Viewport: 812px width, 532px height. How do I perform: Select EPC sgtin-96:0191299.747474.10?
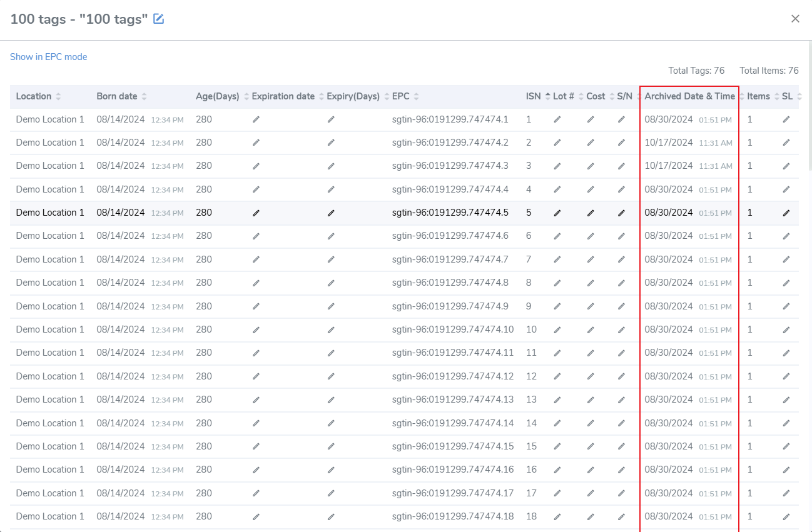coord(453,329)
